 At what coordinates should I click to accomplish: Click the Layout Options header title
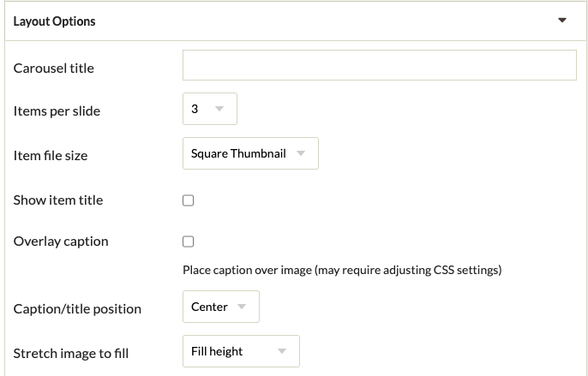[x=54, y=21]
